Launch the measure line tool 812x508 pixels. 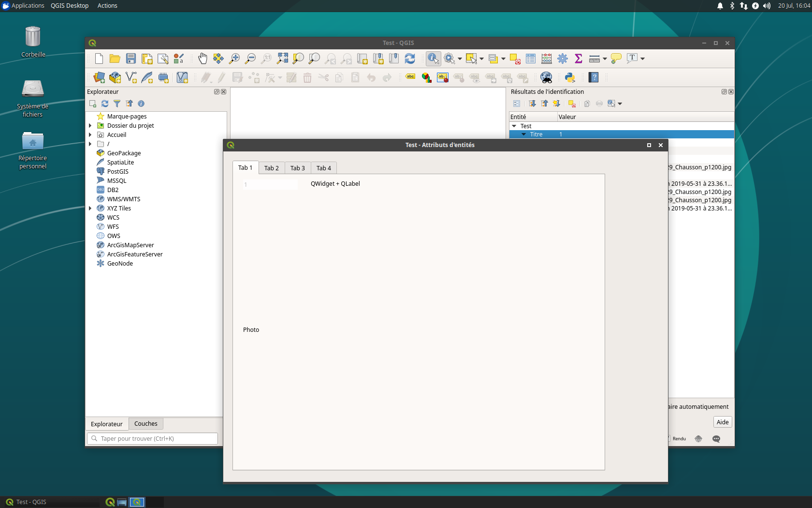click(594, 59)
